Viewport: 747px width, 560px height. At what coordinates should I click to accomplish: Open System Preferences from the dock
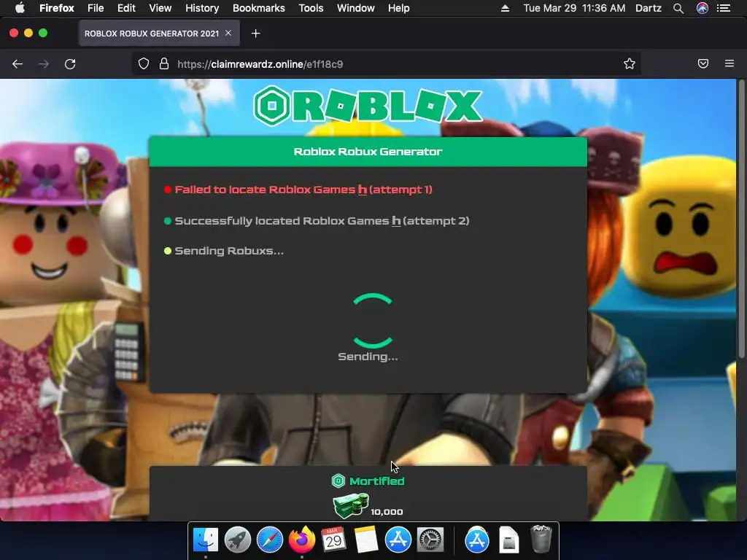pyautogui.click(x=430, y=540)
